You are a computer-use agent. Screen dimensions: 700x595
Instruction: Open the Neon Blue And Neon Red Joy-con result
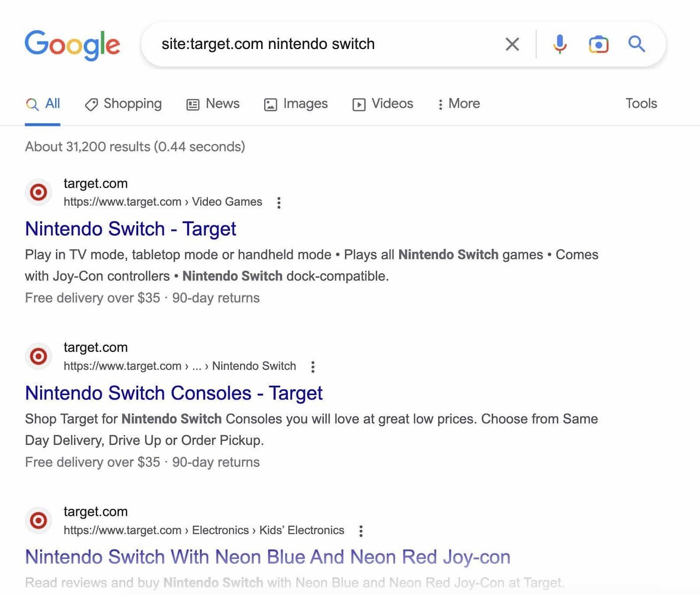click(267, 557)
